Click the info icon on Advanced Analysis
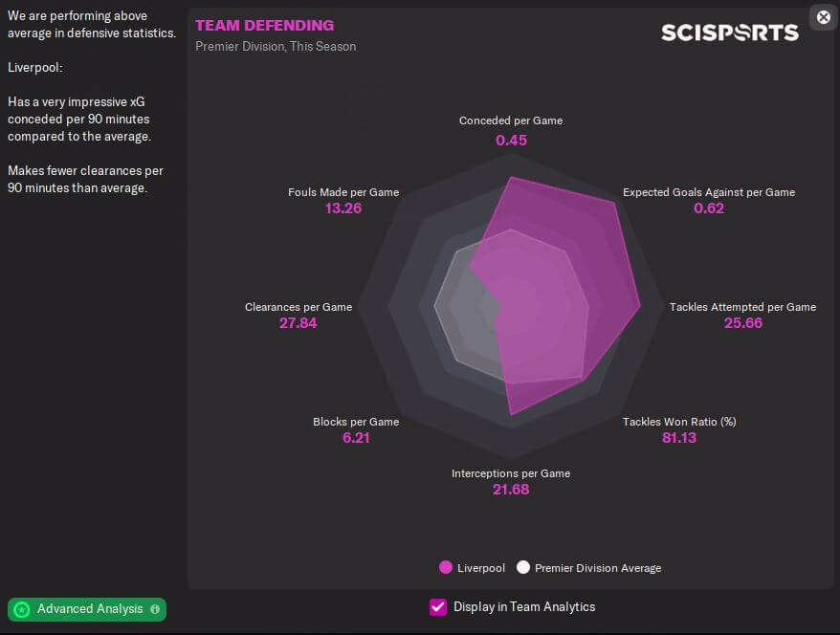Image resolution: width=840 pixels, height=635 pixels. pyautogui.click(x=155, y=609)
